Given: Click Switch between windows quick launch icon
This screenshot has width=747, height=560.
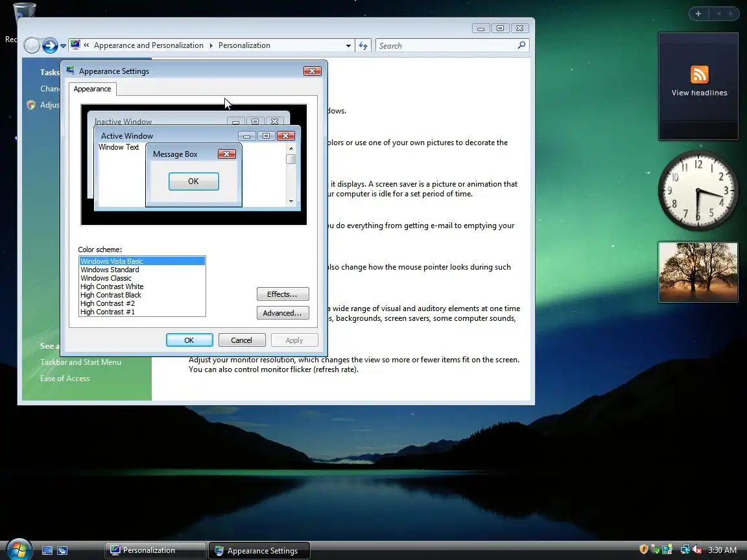Looking at the screenshot, I should pos(62,550).
